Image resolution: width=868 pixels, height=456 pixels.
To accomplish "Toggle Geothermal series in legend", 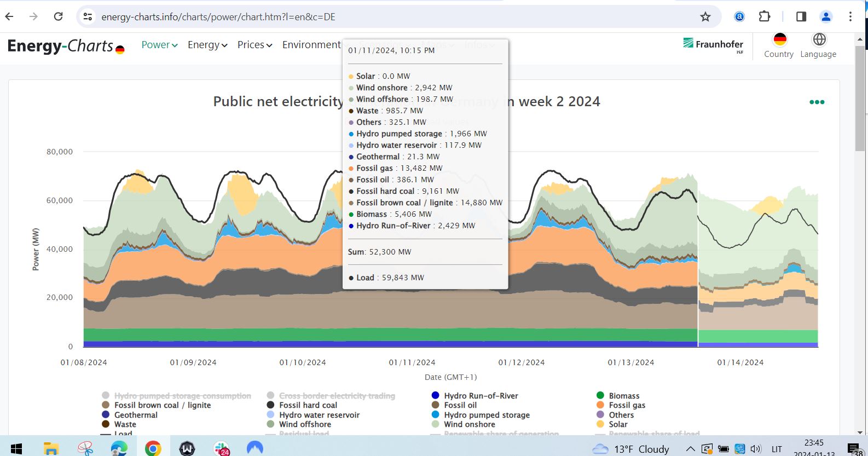I will 130,415.
